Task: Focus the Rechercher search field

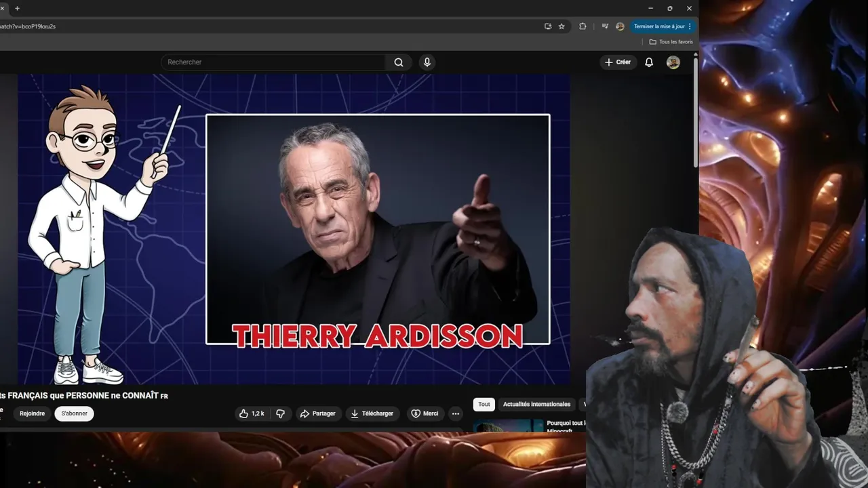Action: click(273, 62)
